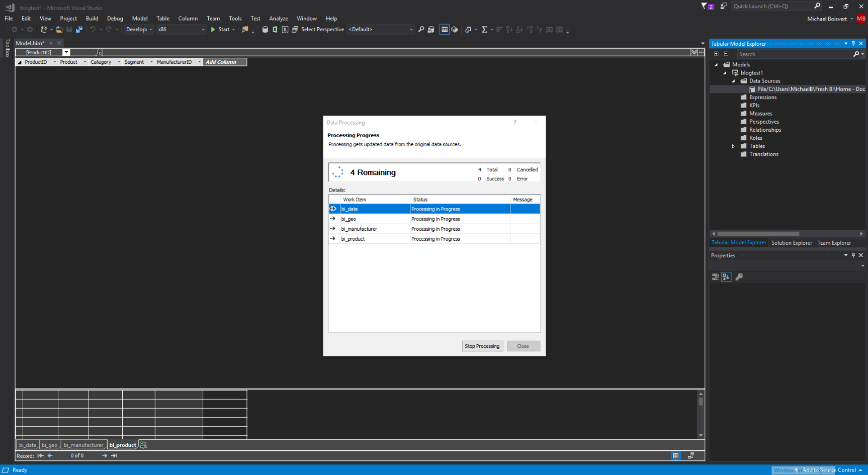This screenshot has width=868, height=475.
Task: Click the Analyze in Excel icon
Action: point(275,30)
